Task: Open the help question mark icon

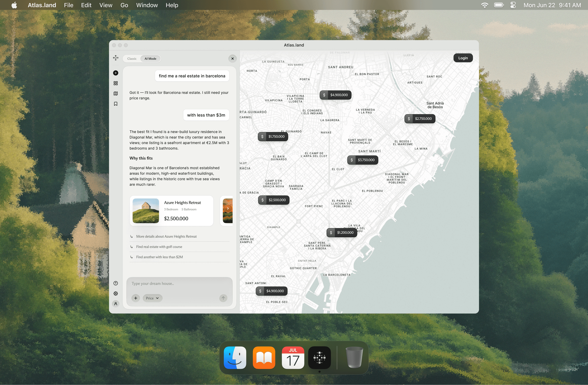Action: [116, 283]
